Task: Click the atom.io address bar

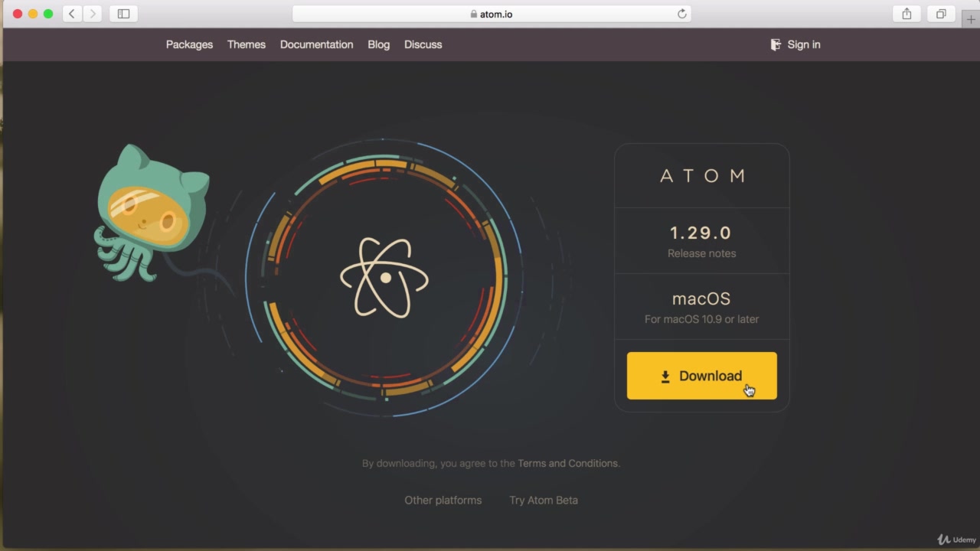Action: (x=491, y=14)
